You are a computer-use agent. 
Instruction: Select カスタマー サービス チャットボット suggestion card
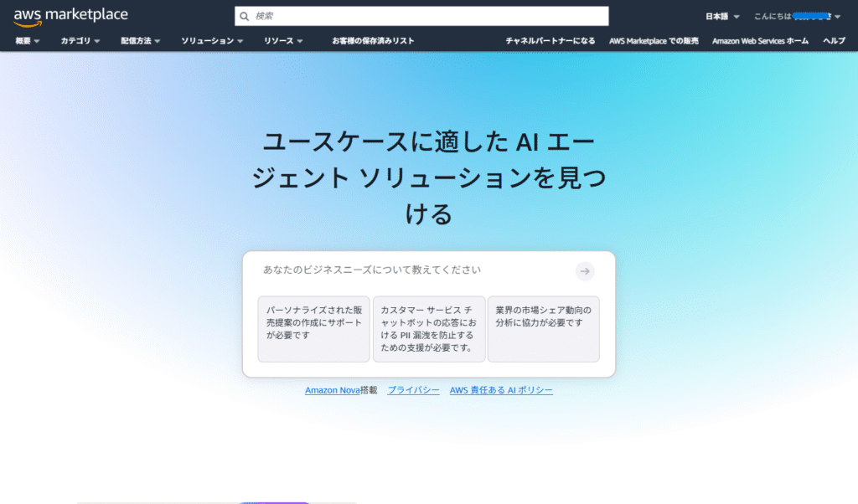pos(429,329)
